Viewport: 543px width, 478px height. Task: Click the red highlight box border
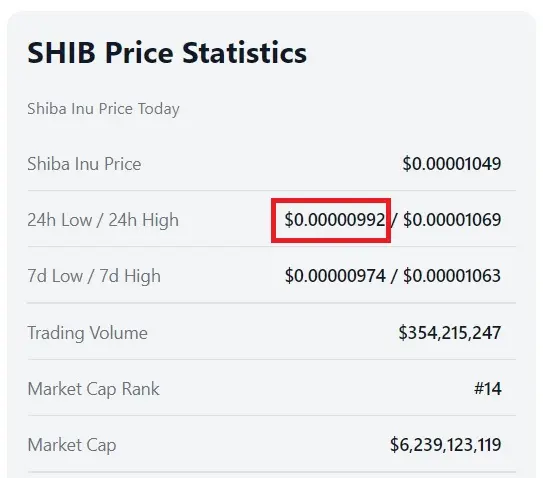point(331,200)
